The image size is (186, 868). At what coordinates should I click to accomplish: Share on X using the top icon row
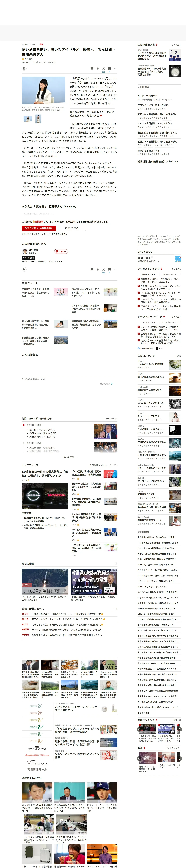104,68
